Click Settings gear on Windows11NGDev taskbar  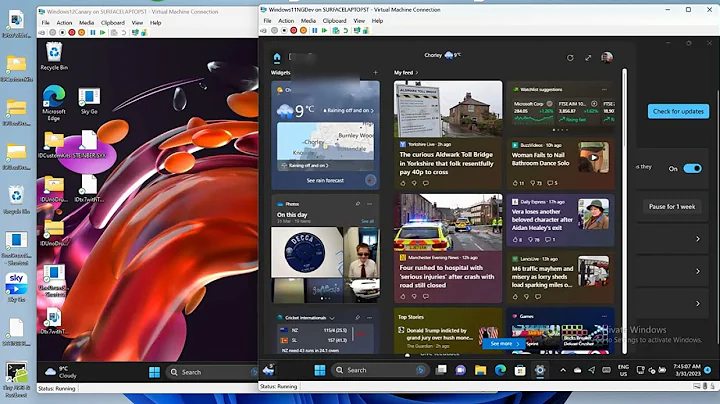[540, 370]
